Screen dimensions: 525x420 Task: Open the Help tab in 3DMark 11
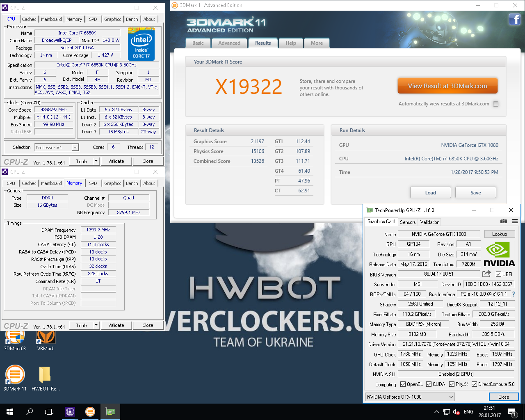pos(291,43)
